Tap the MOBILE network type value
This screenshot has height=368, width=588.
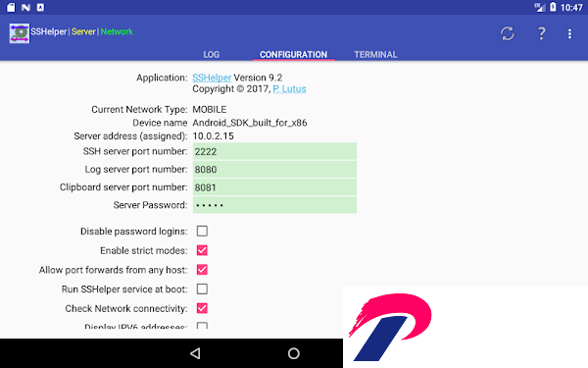coord(210,109)
